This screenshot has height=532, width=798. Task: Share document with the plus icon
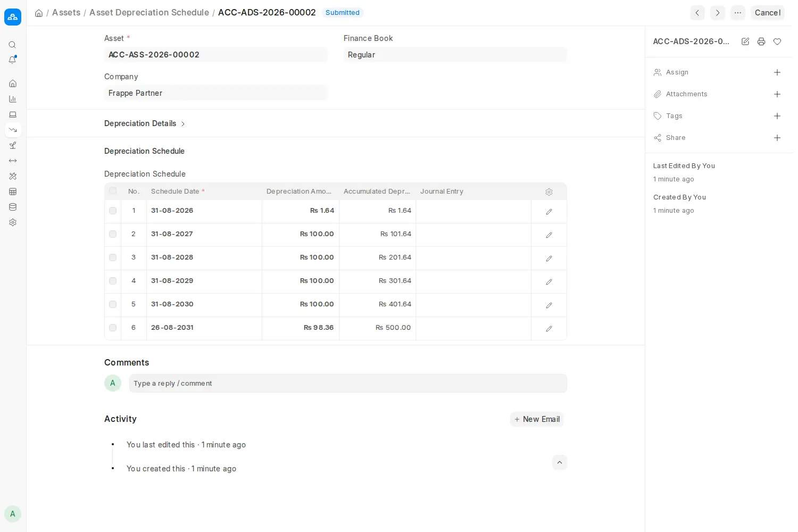tap(777, 138)
